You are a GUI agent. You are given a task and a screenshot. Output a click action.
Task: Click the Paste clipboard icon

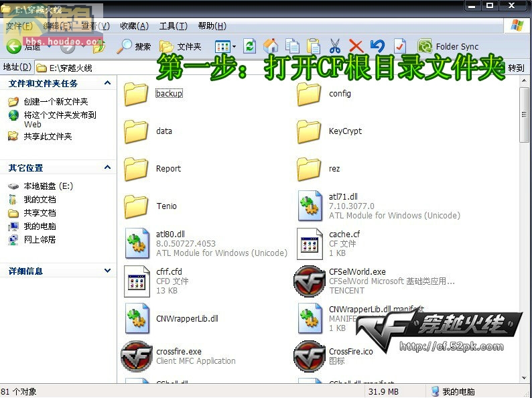point(313,46)
